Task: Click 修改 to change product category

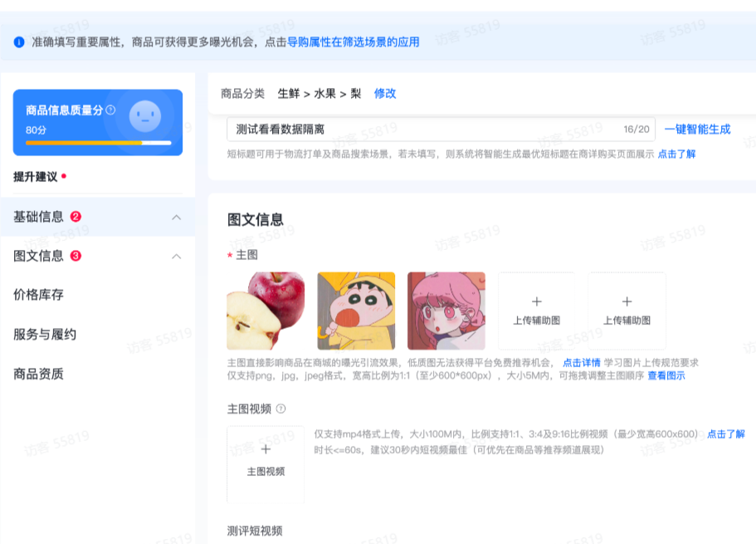Action: tap(384, 93)
